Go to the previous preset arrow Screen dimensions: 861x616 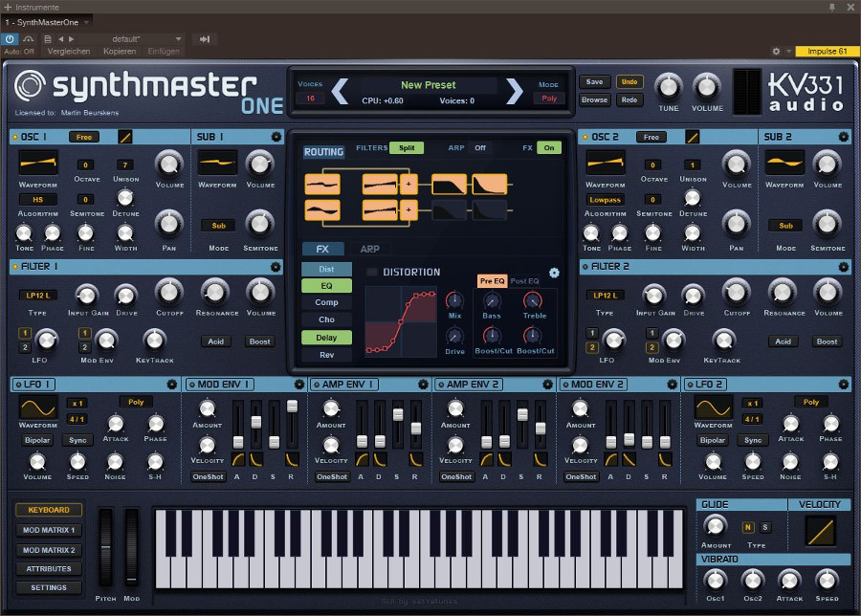click(x=340, y=91)
